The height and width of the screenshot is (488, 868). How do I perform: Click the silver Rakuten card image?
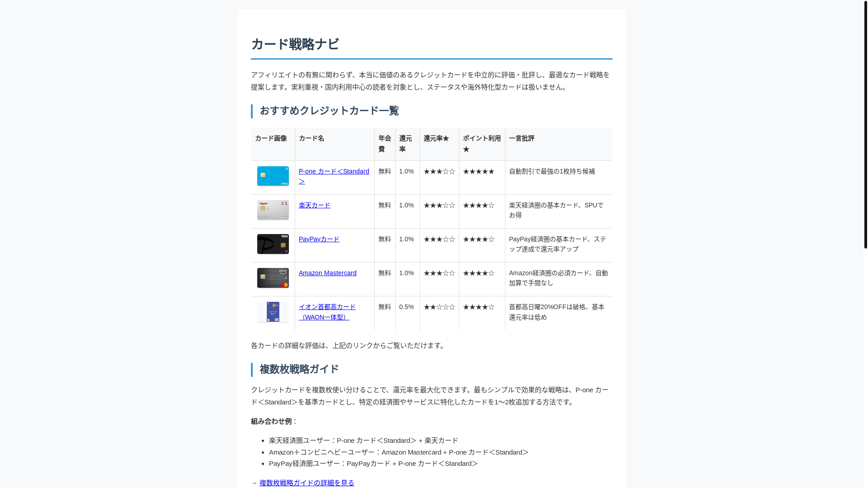[273, 210]
